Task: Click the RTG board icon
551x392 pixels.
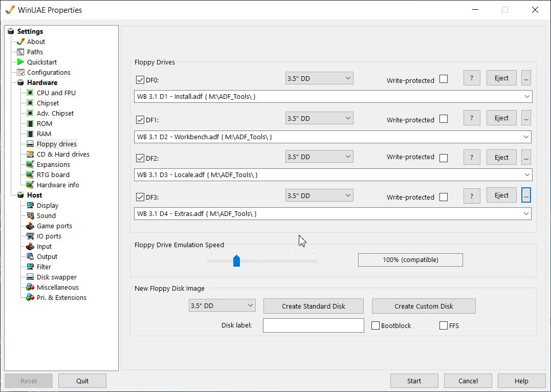Action: tap(30, 175)
